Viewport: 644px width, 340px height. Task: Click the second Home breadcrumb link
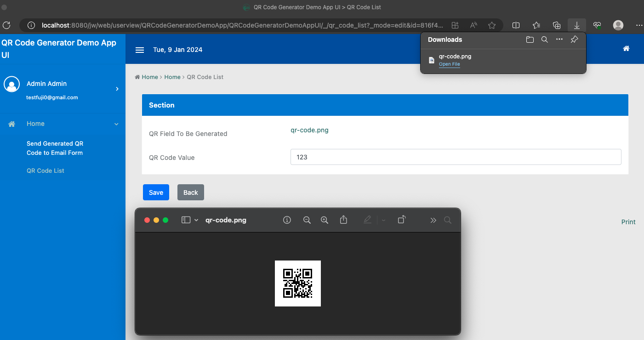tap(172, 77)
